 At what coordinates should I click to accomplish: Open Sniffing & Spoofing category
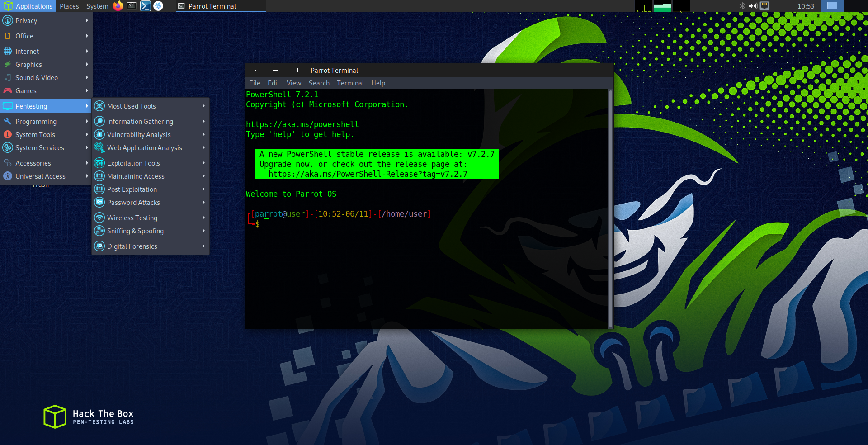[x=150, y=231]
